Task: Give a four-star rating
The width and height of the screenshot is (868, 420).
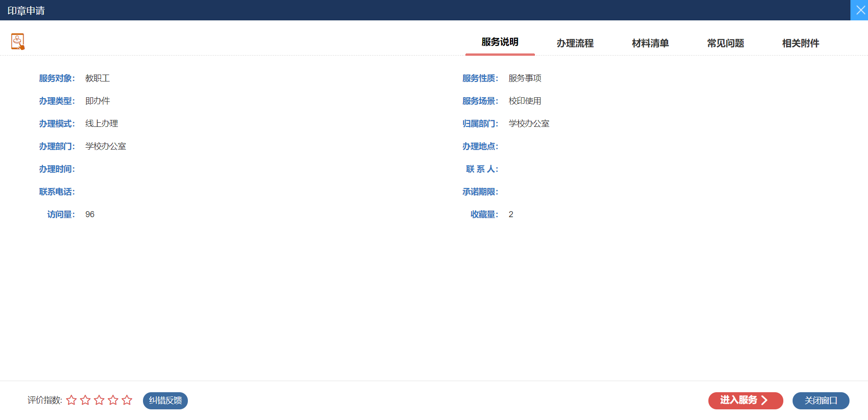Action: (113, 400)
